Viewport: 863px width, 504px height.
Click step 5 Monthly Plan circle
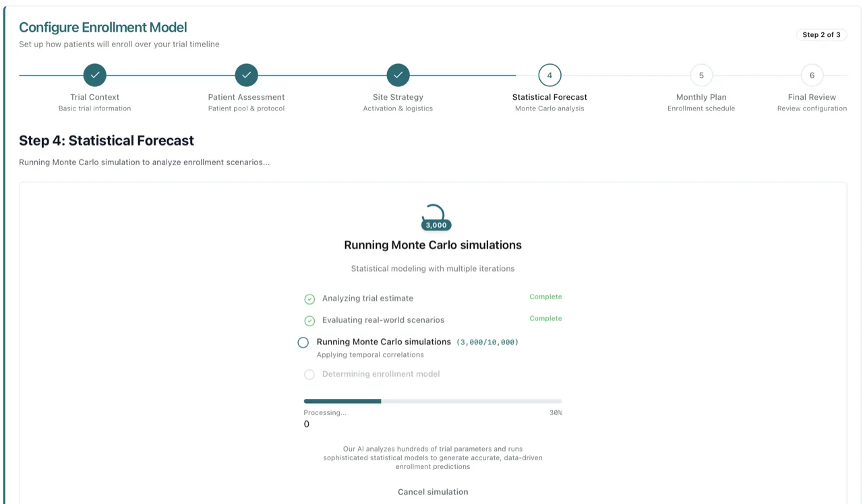pos(701,75)
